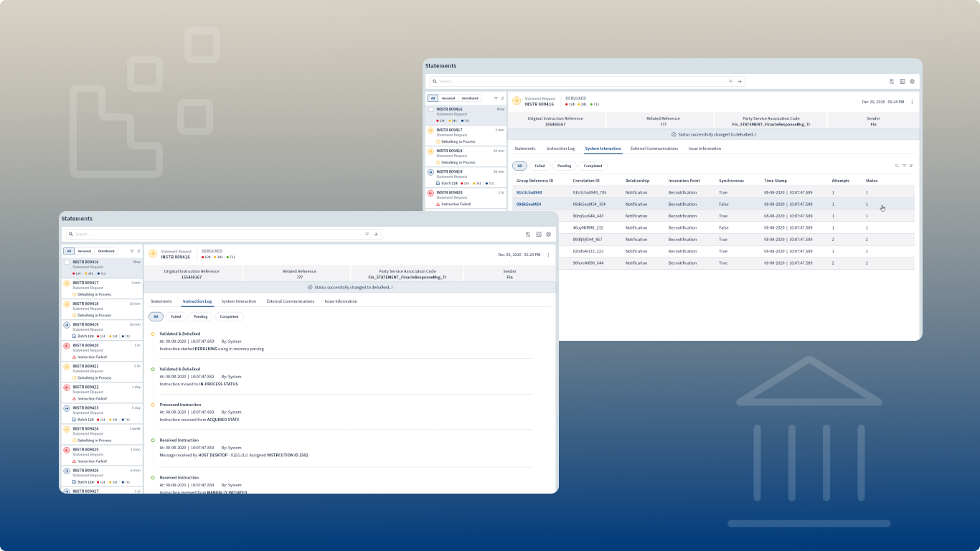980x551 pixels.
Task: Open settings gear in the front Instruction Log window
Action: [x=548, y=234]
